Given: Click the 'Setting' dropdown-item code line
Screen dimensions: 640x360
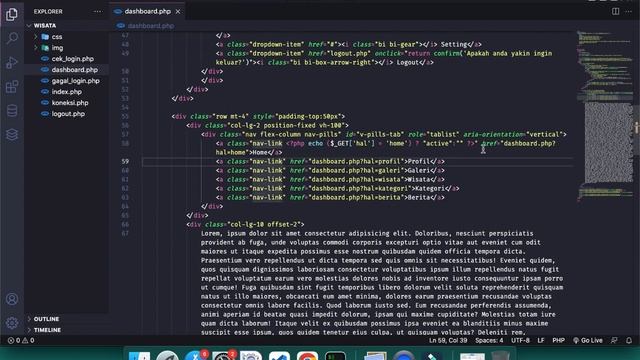Looking at the screenshot, I should [x=349, y=44].
